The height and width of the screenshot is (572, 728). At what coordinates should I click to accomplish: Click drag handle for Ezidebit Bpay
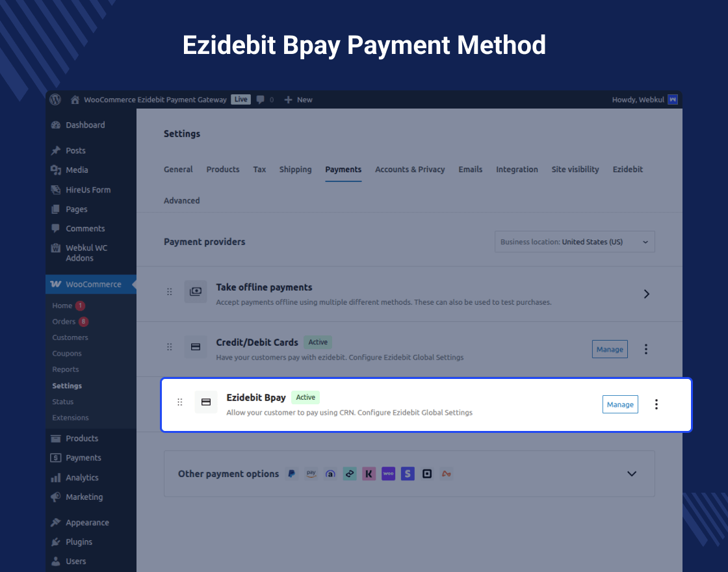tap(179, 402)
